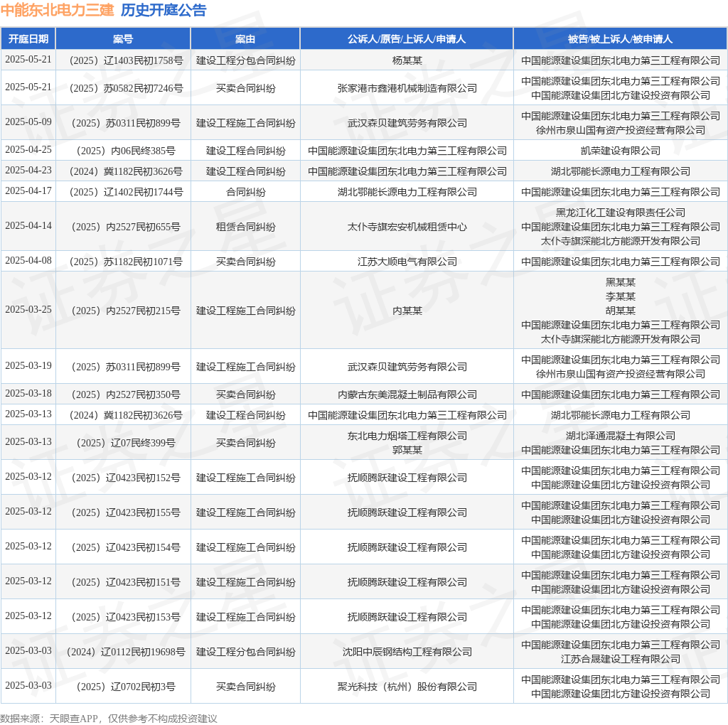Click plaintiff 江苏大顺电气有限公司
728x725 pixels.
[407, 262]
